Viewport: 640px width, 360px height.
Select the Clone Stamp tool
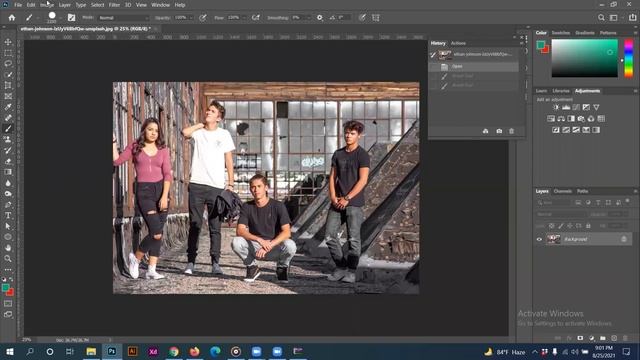pyautogui.click(x=8, y=139)
